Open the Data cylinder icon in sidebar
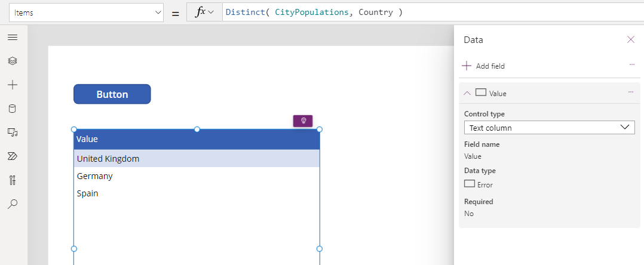This screenshot has width=644, height=265. [x=13, y=109]
